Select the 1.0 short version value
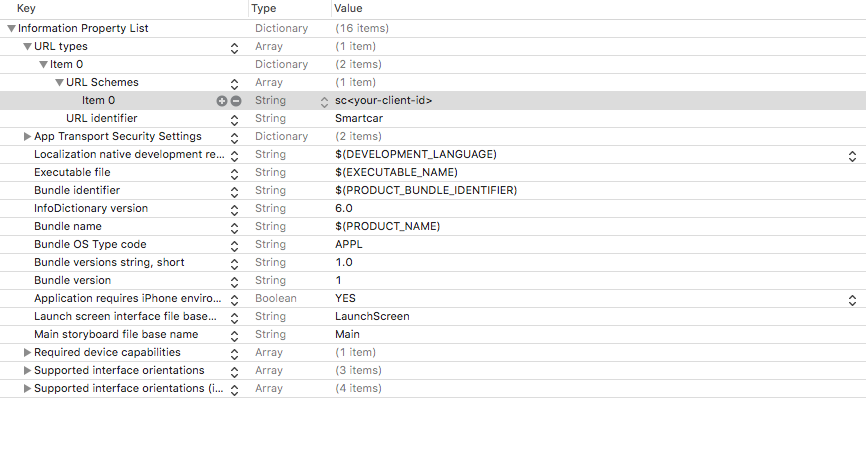The width and height of the screenshot is (866, 464). 344,262
